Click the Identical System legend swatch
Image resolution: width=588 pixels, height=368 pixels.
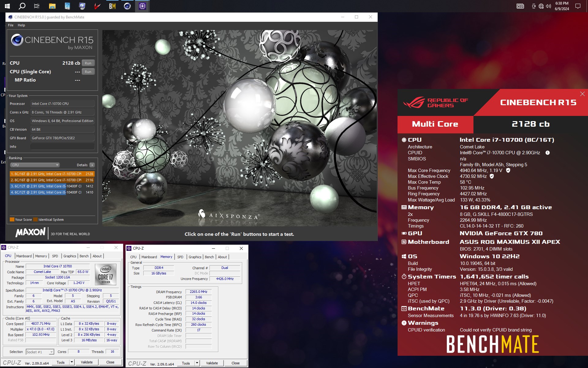(x=35, y=220)
